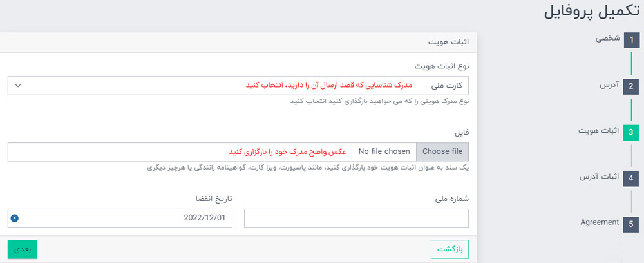
Task: Go to the شخصی step
Action: tap(608, 39)
